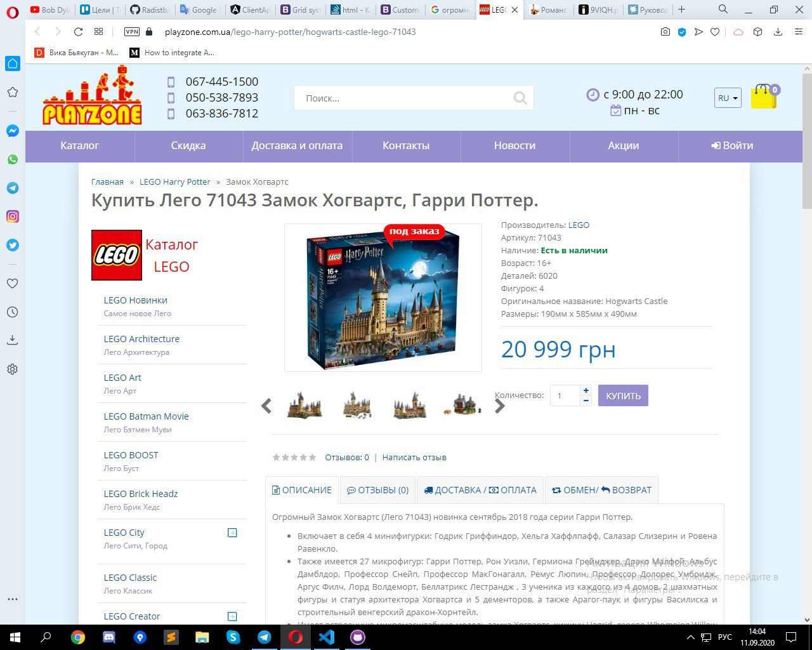This screenshot has height=650, width=812.
Task: Click the LEGO catalog logo image
Action: point(117,255)
